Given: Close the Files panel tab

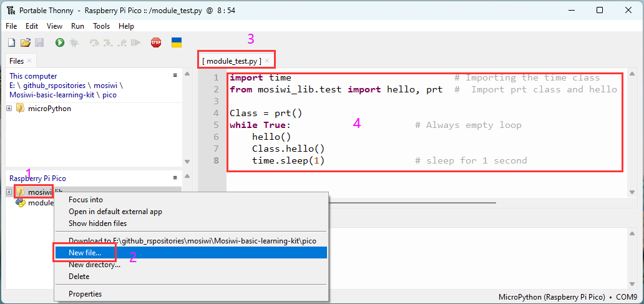Looking at the screenshot, I should pyautogui.click(x=29, y=61).
